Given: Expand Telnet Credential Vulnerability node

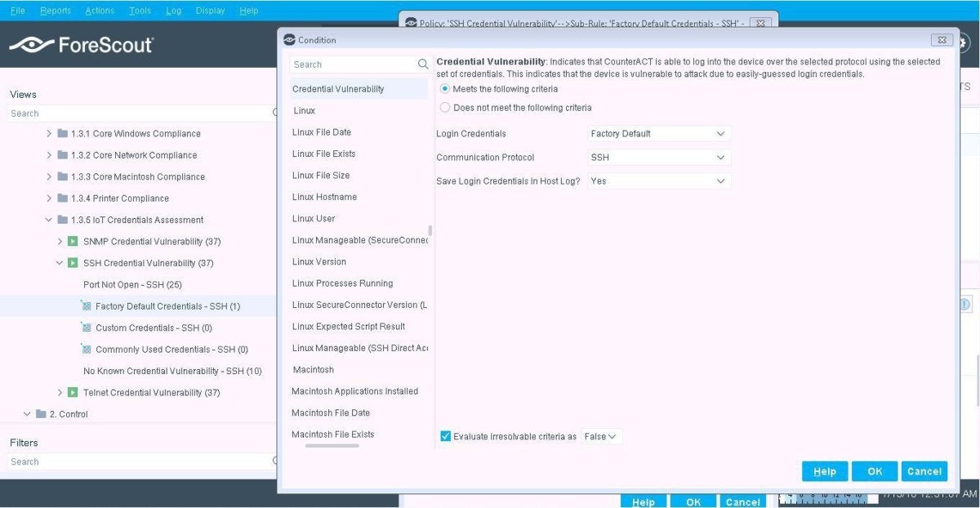Looking at the screenshot, I should 60,393.
